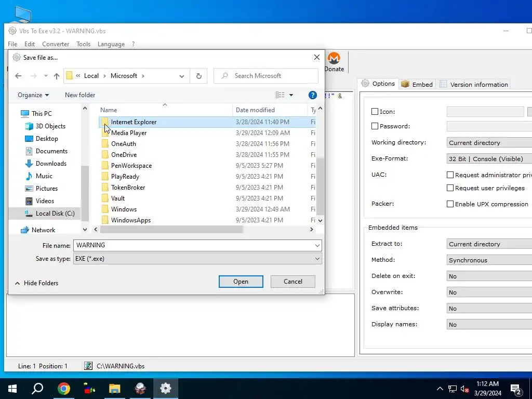Click the Open button

point(241,282)
